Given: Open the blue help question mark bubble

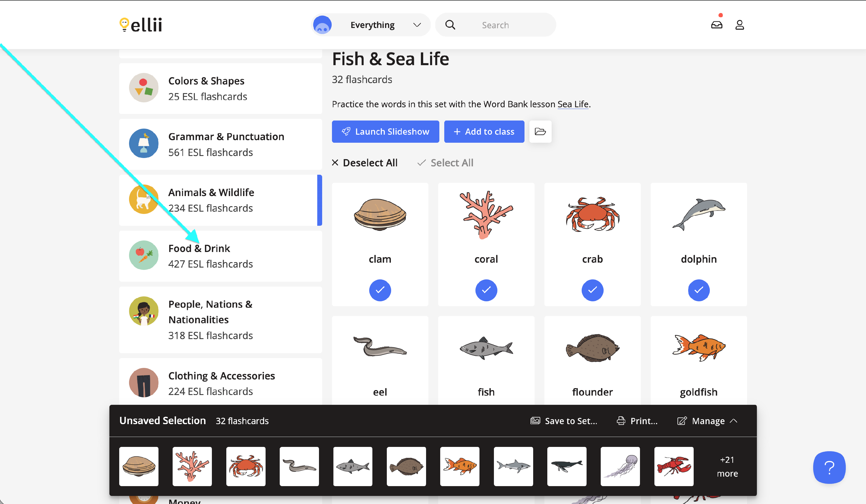Looking at the screenshot, I should point(829,467).
